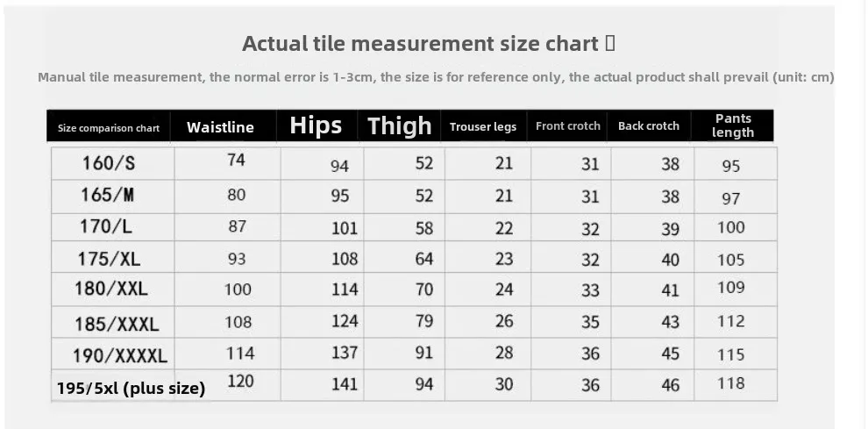Click the chart title heading text
868x429 pixels.
click(x=429, y=43)
